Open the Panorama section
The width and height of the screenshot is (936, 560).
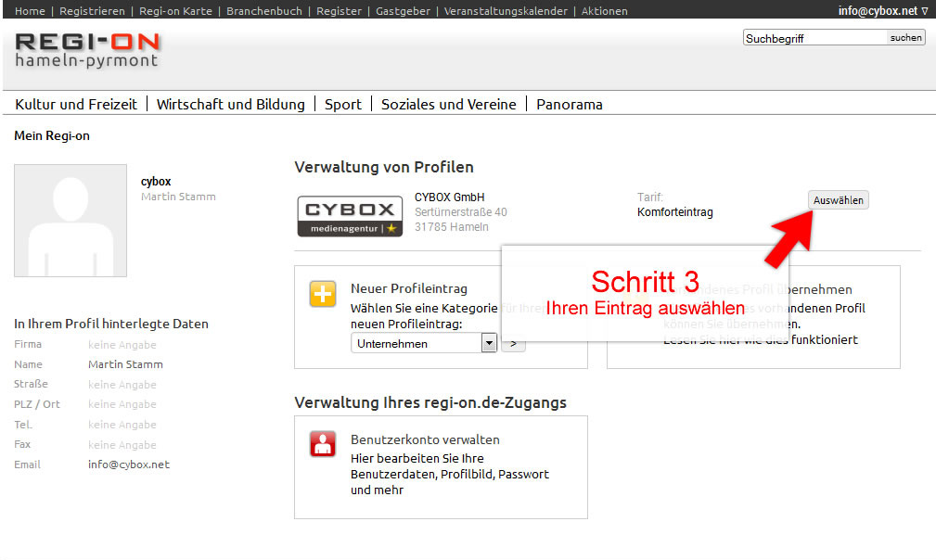tap(569, 105)
